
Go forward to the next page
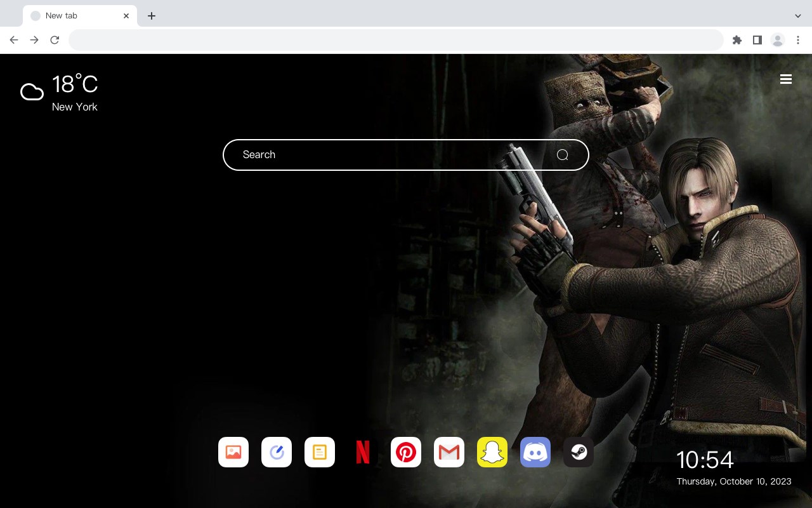pos(34,40)
